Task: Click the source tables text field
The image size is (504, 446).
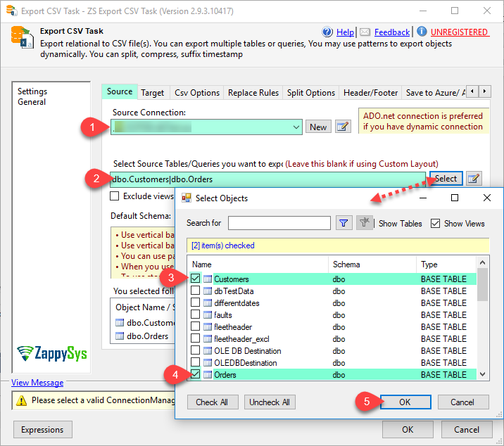Action: pos(267,179)
